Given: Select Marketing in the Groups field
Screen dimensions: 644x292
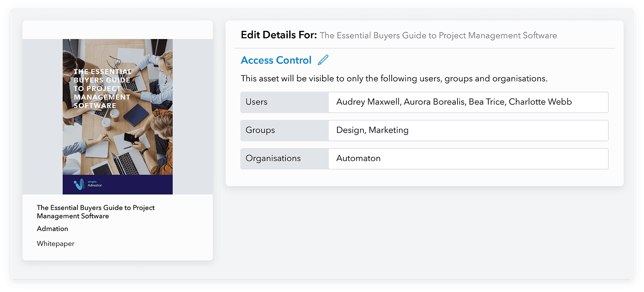Looking at the screenshot, I should click(389, 130).
